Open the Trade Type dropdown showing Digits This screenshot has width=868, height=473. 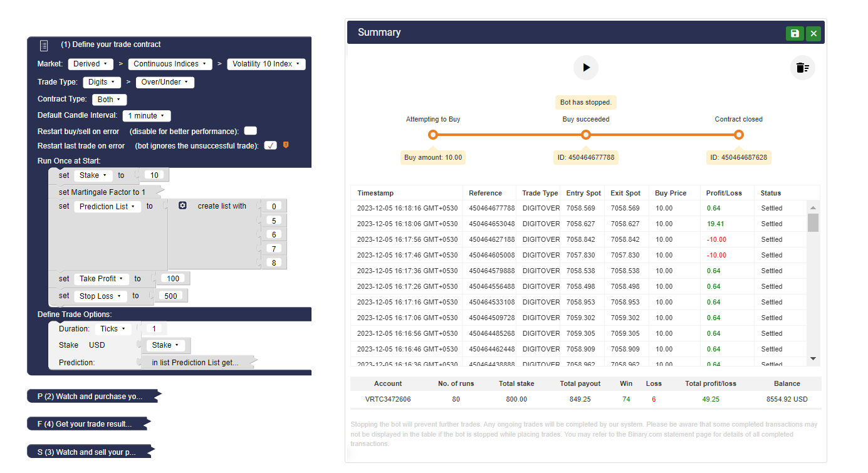click(x=102, y=81)
